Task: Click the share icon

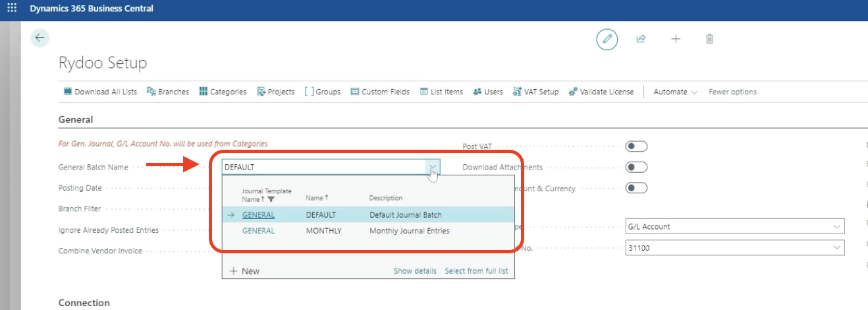Action: [x=641, y=39]
